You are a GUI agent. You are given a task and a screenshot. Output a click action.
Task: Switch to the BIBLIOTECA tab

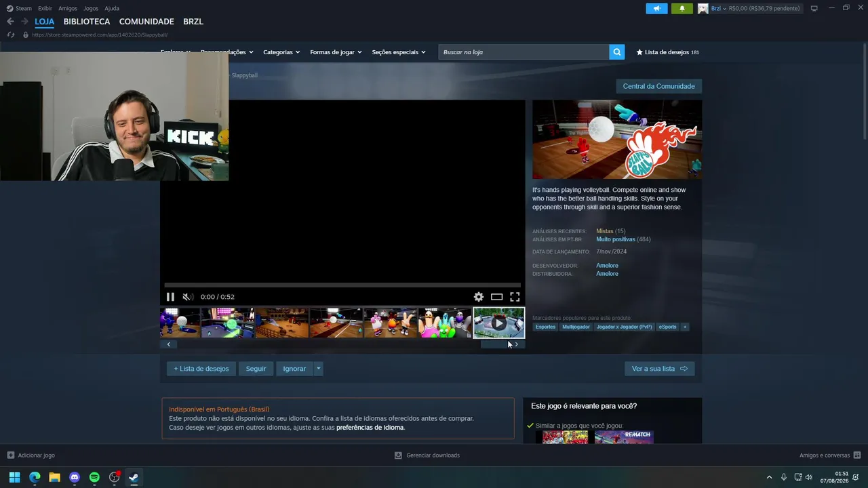[x=87, y=22]
